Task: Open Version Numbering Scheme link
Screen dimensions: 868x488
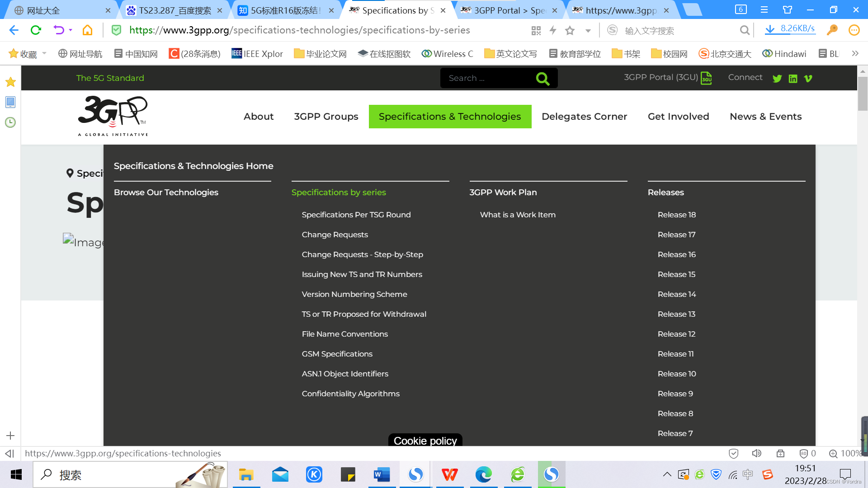Action: tap(354, 294)
